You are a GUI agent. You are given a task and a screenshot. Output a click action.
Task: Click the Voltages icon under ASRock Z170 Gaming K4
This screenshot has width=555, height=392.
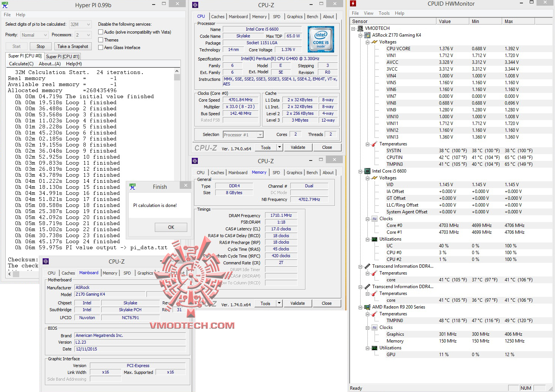(375, 42)
